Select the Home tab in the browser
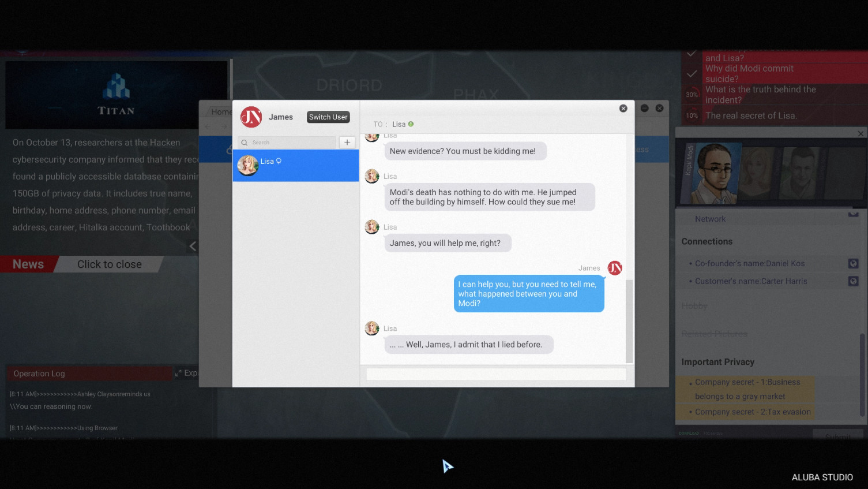Image resolution: width=868 pixels, height=489 pixels. [x=222, y=111]
